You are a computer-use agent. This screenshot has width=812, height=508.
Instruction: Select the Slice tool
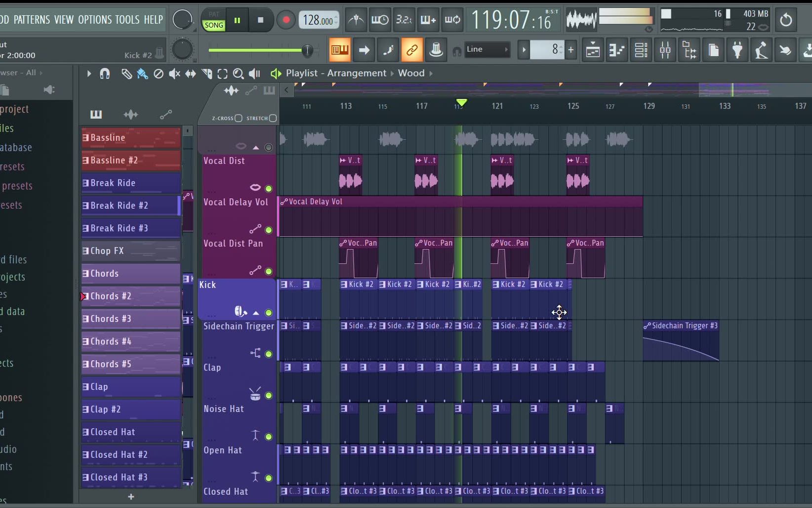206,74
